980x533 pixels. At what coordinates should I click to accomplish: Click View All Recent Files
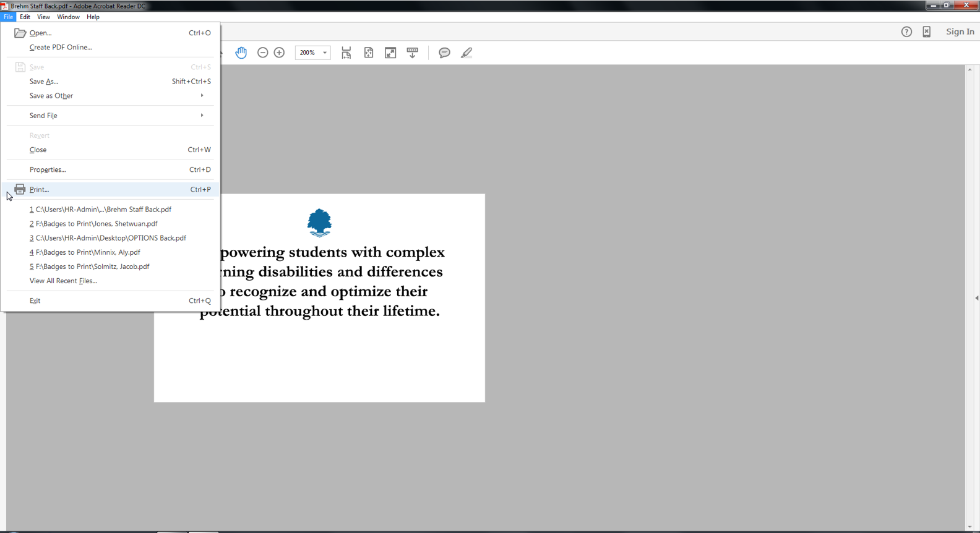pyautogui.click(x=63, y=281)
